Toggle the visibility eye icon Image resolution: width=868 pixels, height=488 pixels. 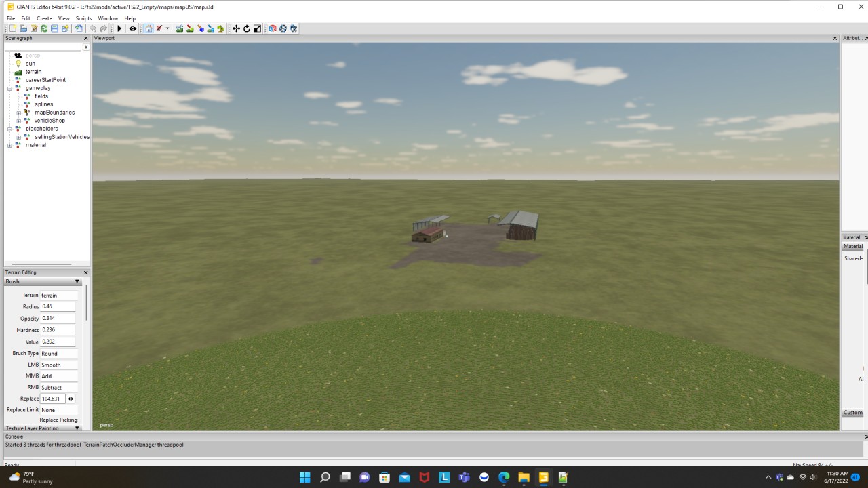(x=132, y=28)
